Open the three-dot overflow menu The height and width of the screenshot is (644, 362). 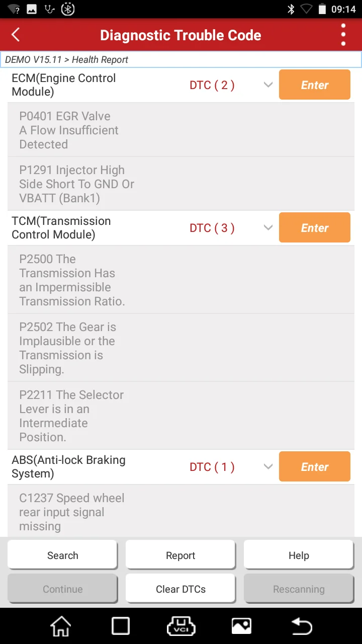tap(343, 35)
